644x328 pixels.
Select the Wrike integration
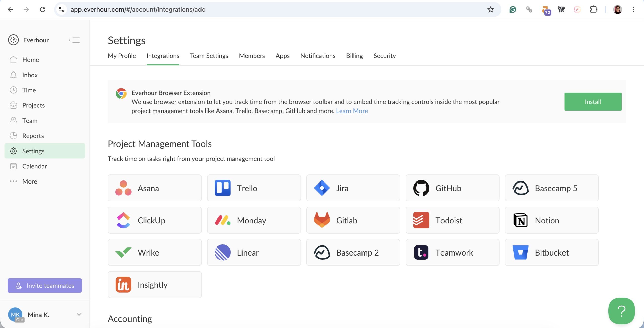point(154,252)
